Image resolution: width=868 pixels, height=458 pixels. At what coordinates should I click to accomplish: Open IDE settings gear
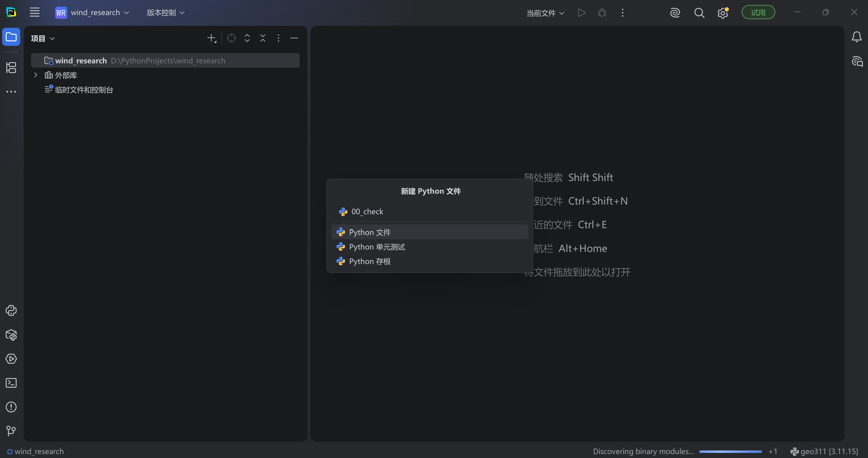click(x=723, y=13)
